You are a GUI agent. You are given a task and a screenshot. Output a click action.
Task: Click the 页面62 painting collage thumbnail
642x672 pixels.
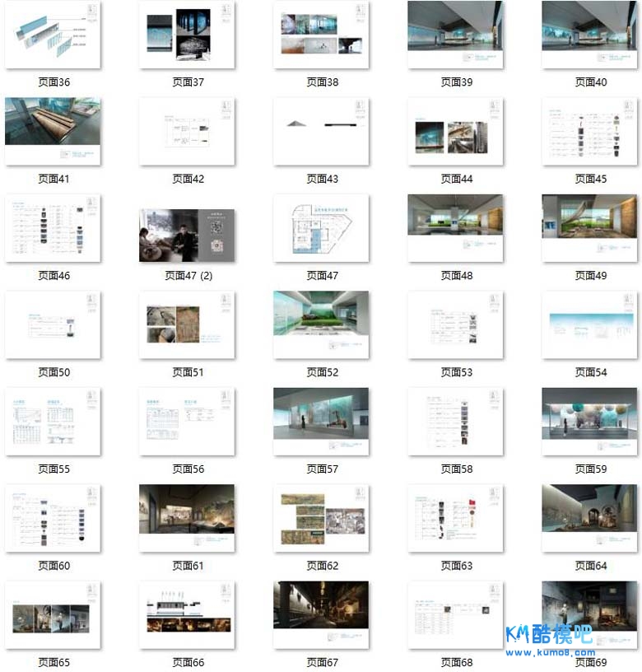coord(321,519)
